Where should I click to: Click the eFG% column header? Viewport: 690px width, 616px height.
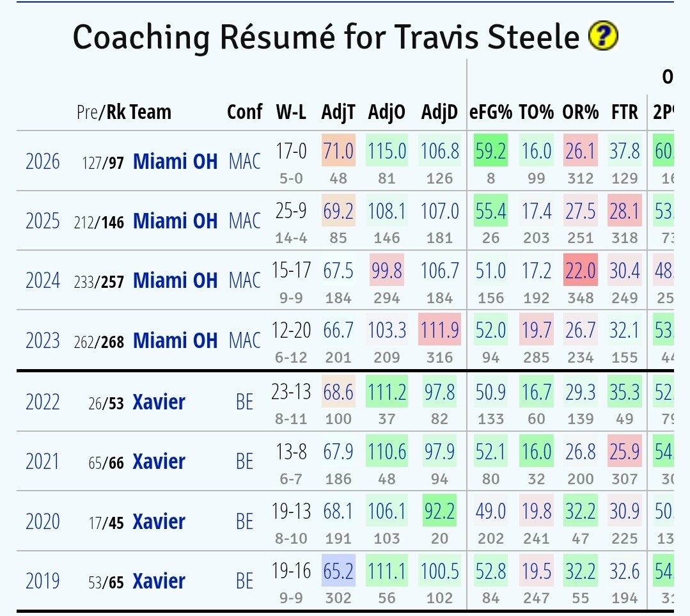[x=490, y=112]
